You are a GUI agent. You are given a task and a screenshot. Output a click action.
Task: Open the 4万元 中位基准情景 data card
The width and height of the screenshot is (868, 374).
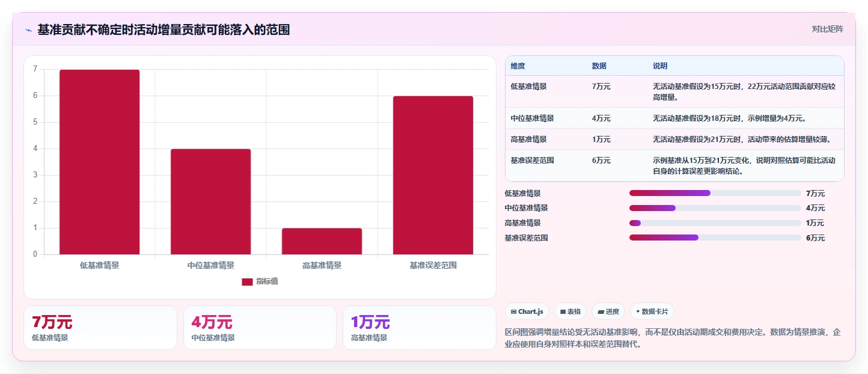pyautogui.click(x=260, y=328)
